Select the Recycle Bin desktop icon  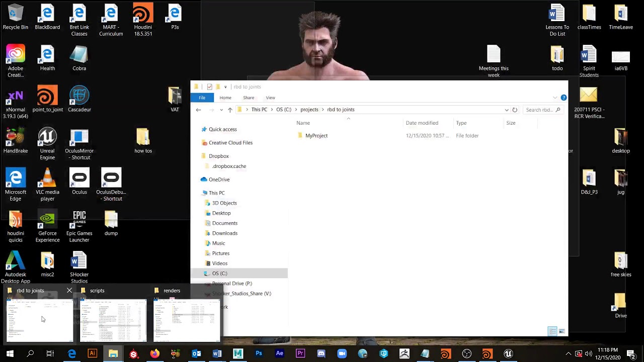16,18
